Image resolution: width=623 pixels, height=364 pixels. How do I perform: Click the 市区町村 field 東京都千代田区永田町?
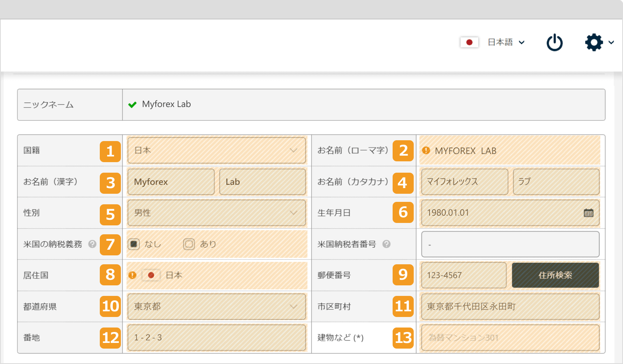(510, 306)
